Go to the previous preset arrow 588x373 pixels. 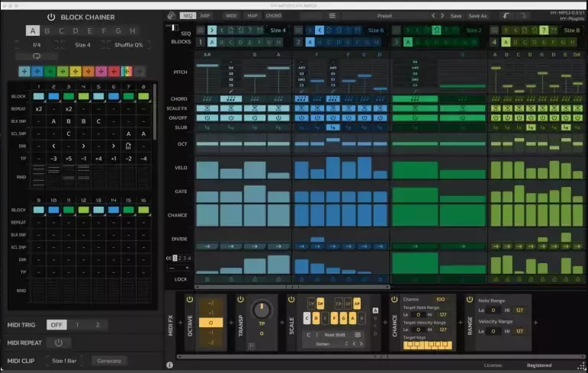point(433,15)
